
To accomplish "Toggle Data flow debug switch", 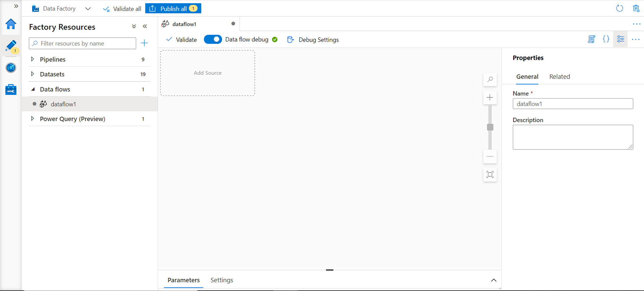I will (213, 39).
